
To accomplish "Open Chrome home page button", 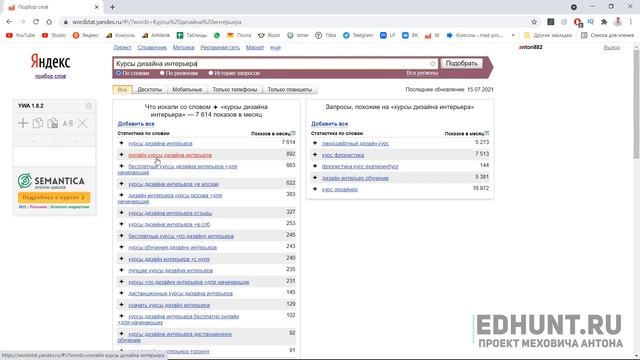I will (49, 22).
